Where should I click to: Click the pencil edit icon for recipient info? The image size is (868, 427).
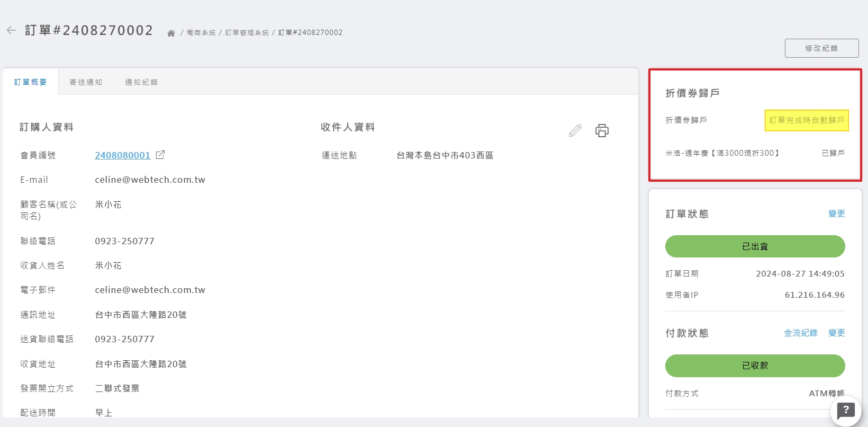(575, 130)
